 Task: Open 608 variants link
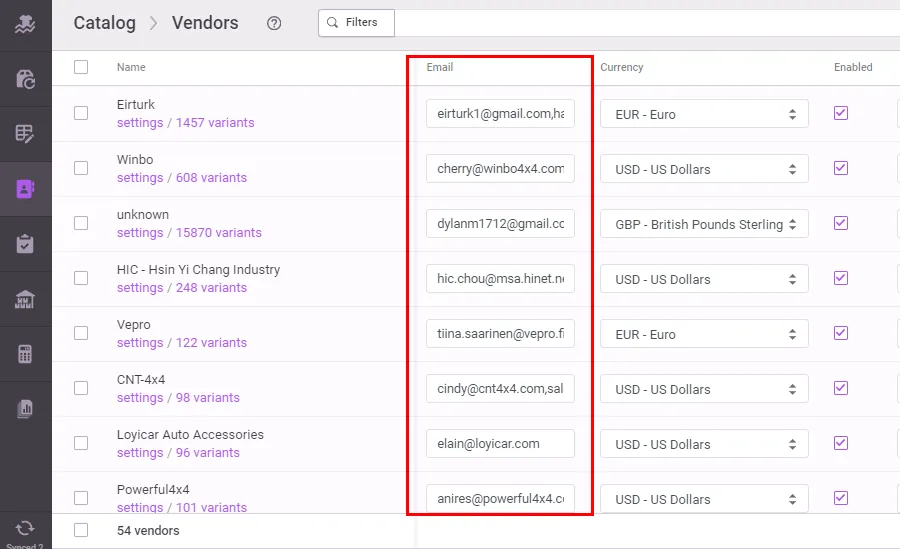(211, 178)
